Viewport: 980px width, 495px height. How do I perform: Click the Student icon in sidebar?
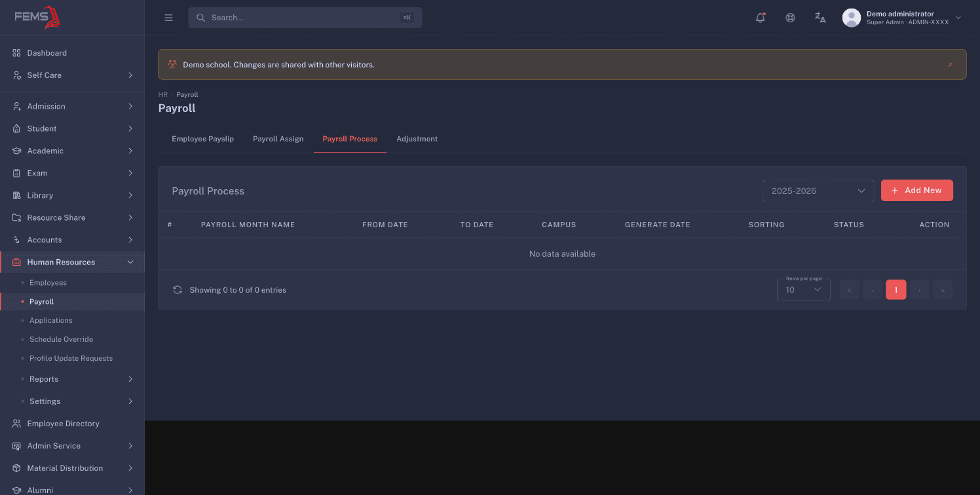(x=17, y=129)
